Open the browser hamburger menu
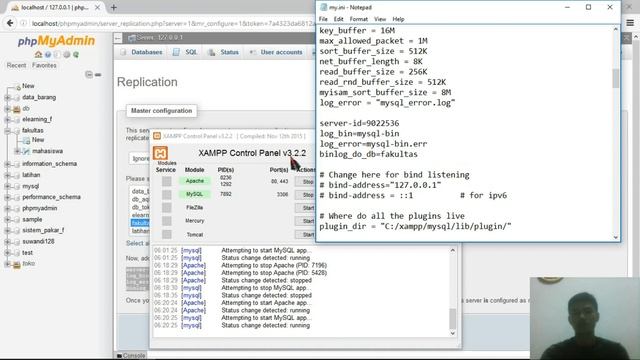 click(x=631, y=23)
